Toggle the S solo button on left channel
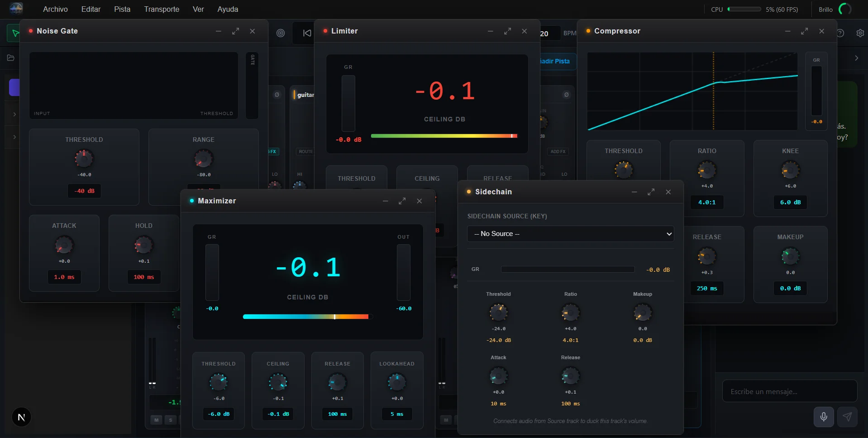 pyautogui.click(x=171, y=420)
